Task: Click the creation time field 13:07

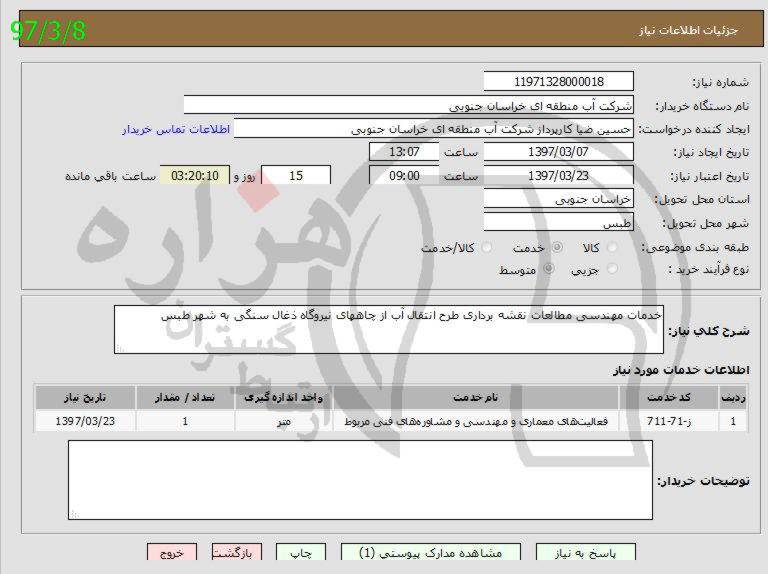Action: tap(404, 152)
